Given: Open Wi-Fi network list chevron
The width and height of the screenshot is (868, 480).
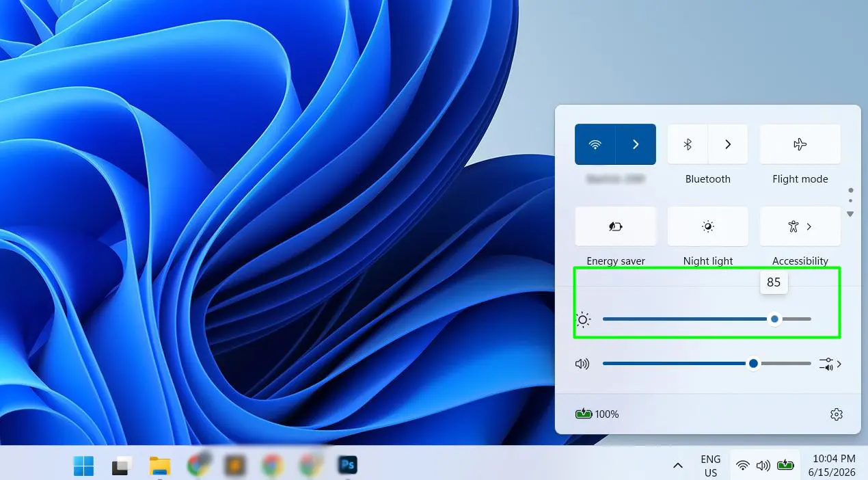Looking at the screenshot, I should [x=636, y=144].
